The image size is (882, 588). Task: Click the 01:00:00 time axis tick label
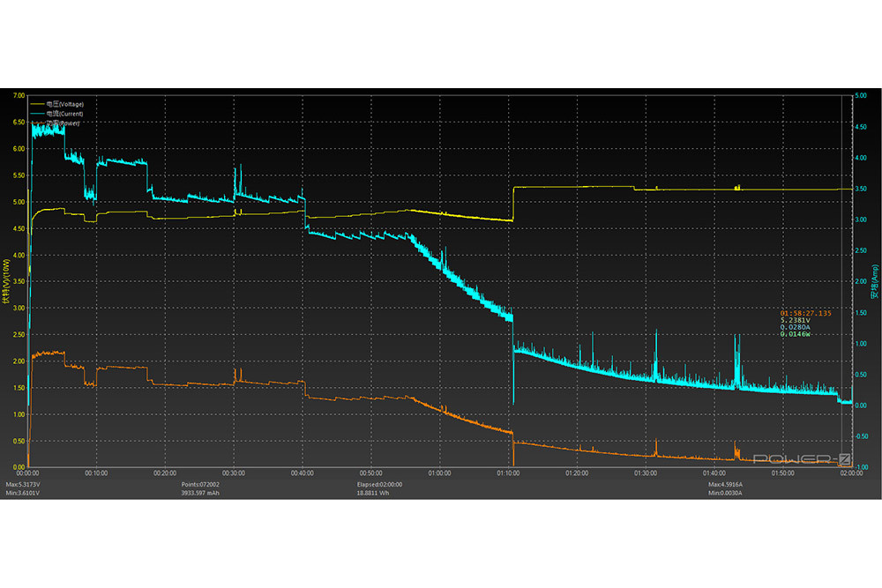(439, 473)
